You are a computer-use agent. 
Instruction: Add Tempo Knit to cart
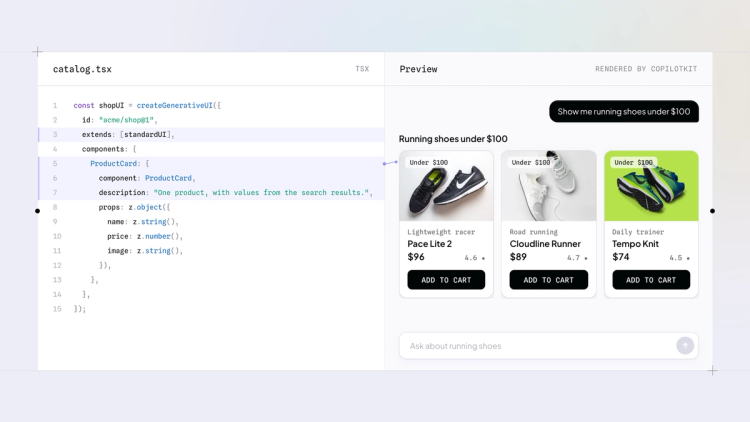tap(651, 280)
